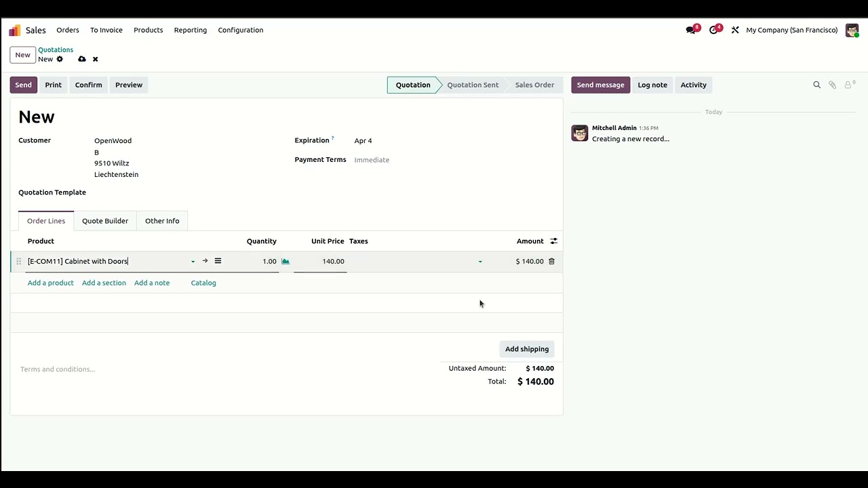The height and width of the screenshot is (488, 868).
Task: Confirm the quotation
Action: (88, 85)
